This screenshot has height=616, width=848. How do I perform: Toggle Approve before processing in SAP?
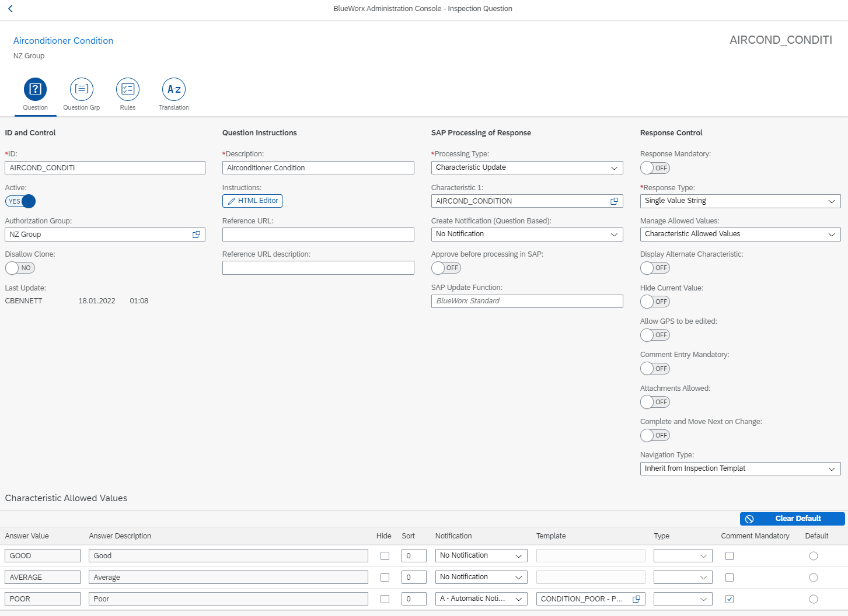(x=446, y=268)
